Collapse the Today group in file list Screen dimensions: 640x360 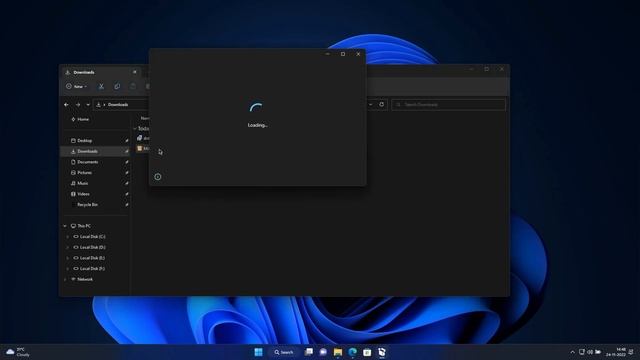(x=135, y=129)
